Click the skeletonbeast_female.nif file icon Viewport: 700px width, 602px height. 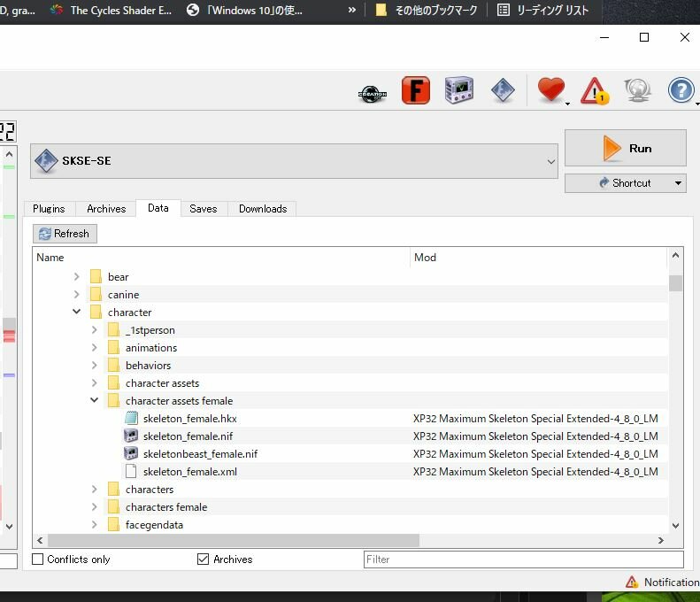(x=131, y=454)
